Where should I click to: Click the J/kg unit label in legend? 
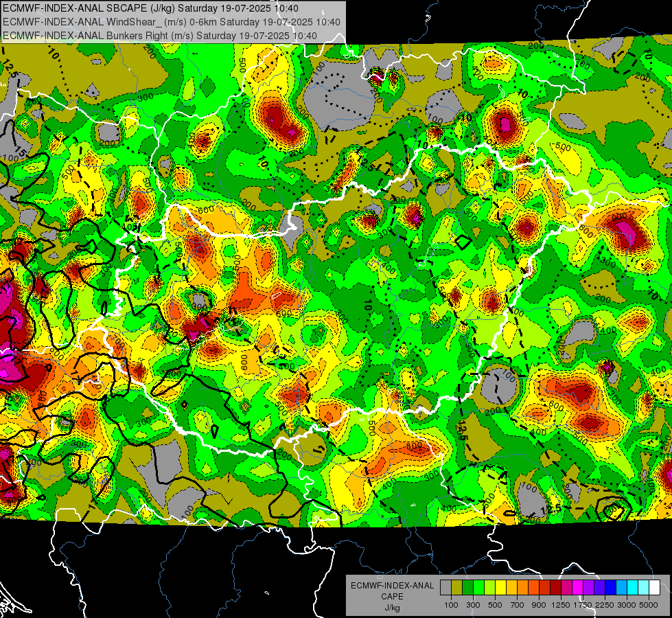(392, 607)
